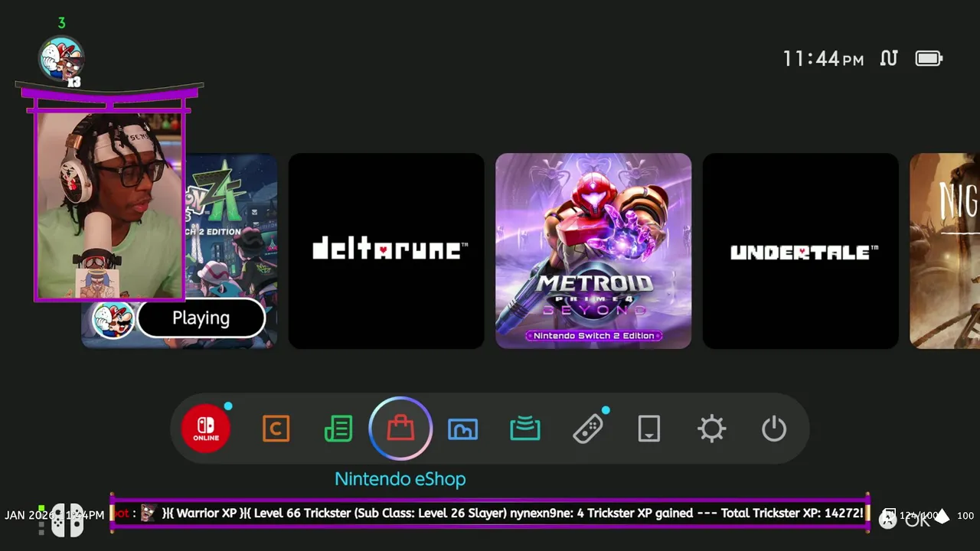Open Controllers menu icon
The height and width of the screenshot is (551, 980).
[588, 429]
